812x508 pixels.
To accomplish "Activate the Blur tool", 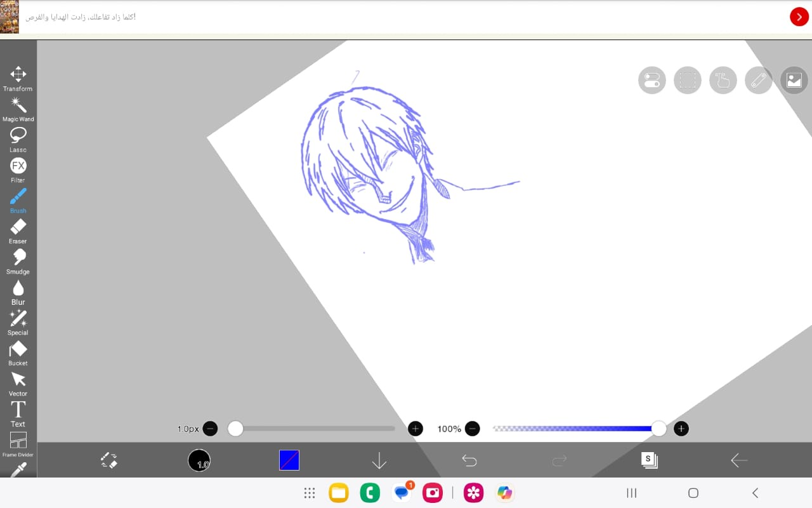I will click(18, 291).
